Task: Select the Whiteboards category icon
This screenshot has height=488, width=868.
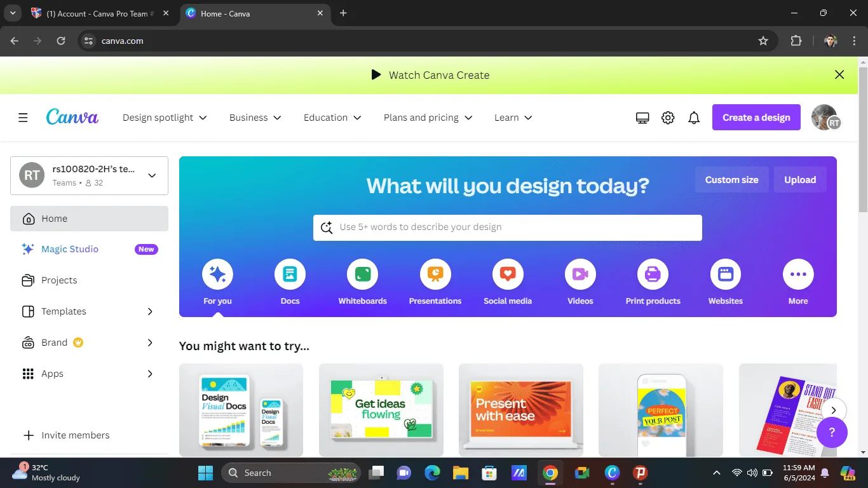Action: point(363,274)
